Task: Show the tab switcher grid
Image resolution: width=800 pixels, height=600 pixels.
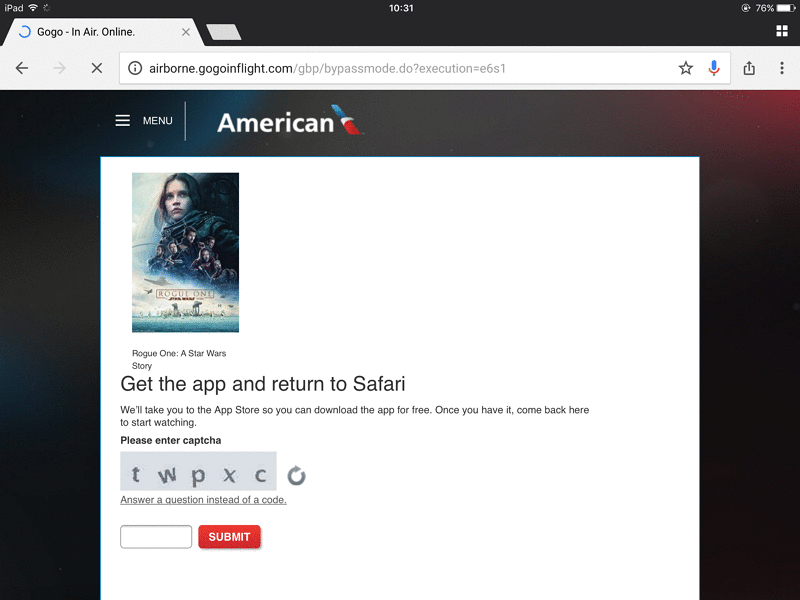Action: pyautogui.click(x=782, y=31)
